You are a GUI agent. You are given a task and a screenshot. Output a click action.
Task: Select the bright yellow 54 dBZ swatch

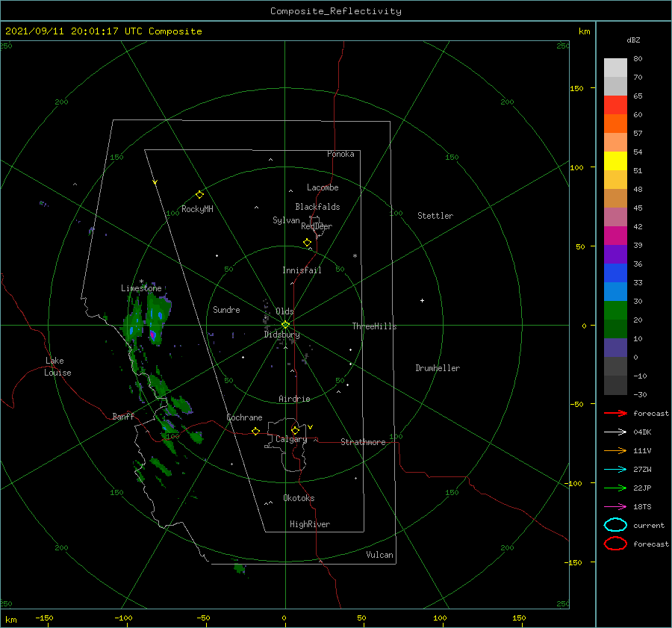point(615,161)
